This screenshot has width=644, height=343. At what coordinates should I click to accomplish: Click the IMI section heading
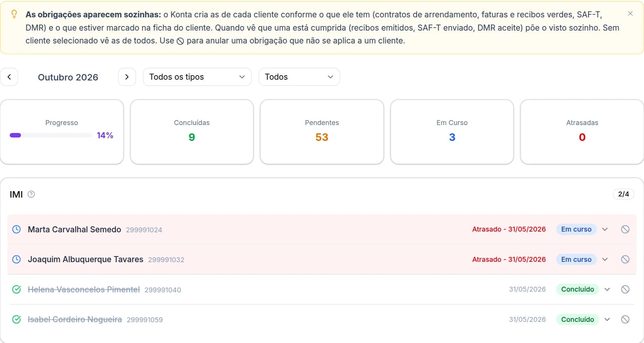point(16,194)
